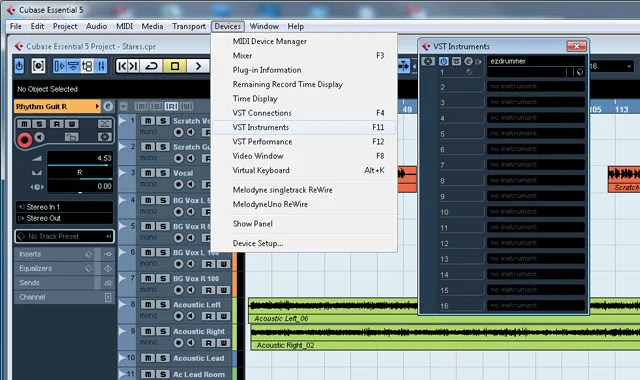
Task: Choose VST Instruments in Devices menu
Action: [x=304, y=127]
